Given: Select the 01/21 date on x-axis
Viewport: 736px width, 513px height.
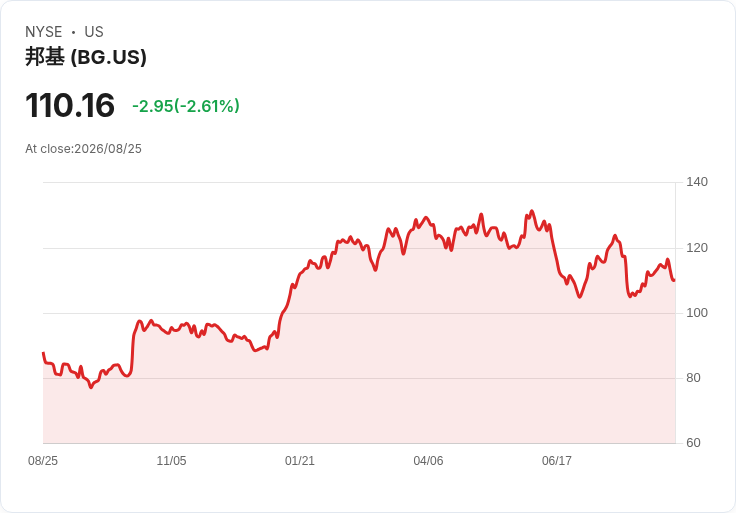Looking at the screenshot, I should click(x=299, y=461).
